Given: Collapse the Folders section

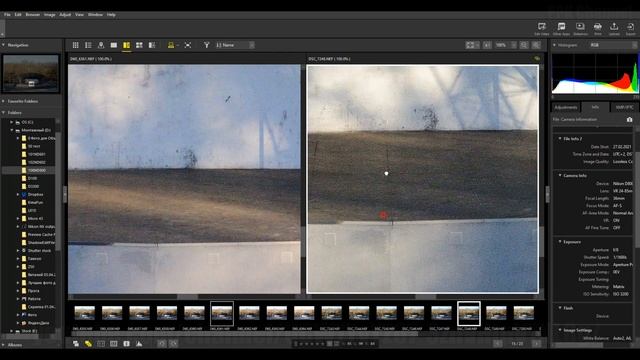Looking at the screenshot, I should (x=4, y=113).
